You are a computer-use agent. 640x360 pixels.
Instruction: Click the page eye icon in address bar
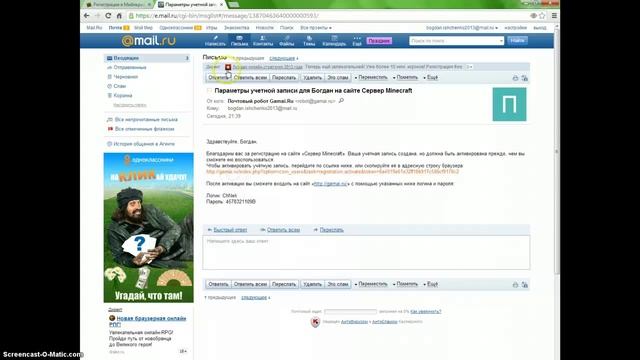coord(533,16)
